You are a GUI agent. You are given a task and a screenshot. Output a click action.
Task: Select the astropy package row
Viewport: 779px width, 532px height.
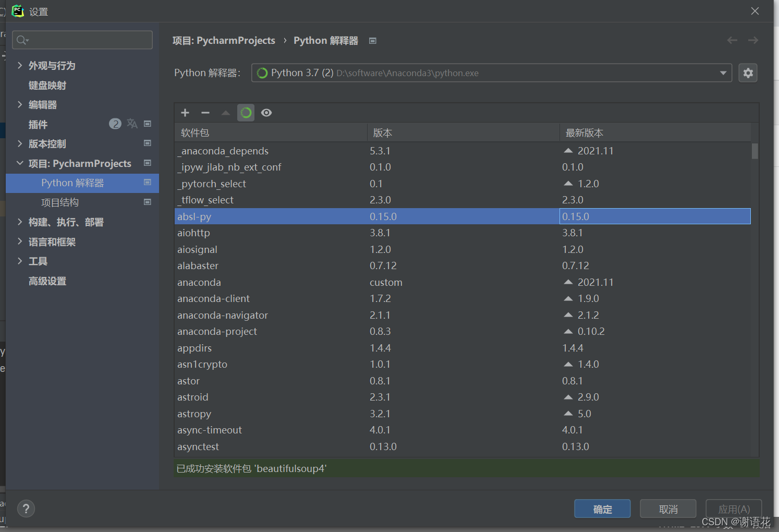463,414
